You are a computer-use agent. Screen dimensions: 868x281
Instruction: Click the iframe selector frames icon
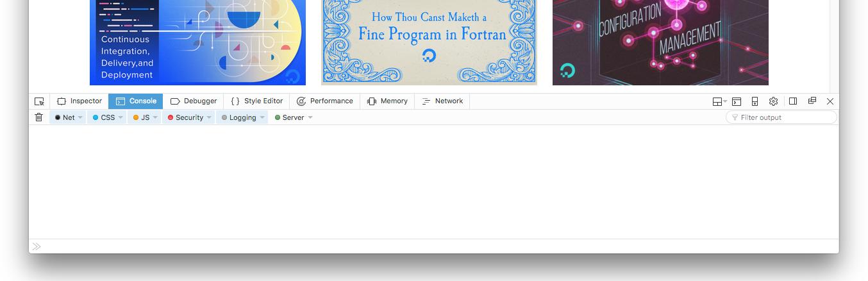pos(719,101)
